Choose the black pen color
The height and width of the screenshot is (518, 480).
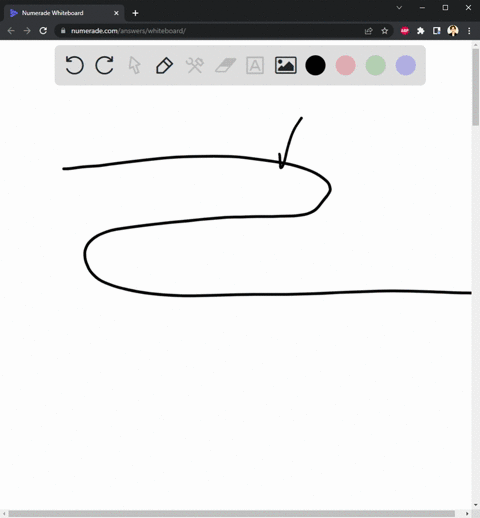point(315,65)
